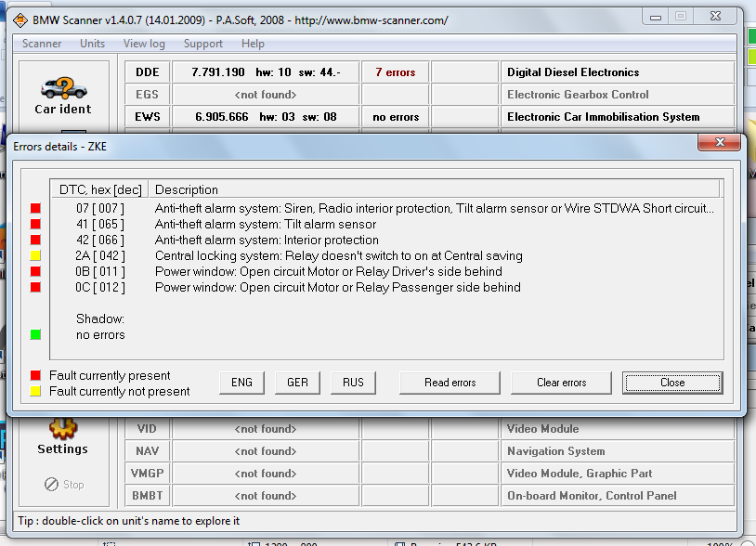Select the VID unit cell

[148, 429]
